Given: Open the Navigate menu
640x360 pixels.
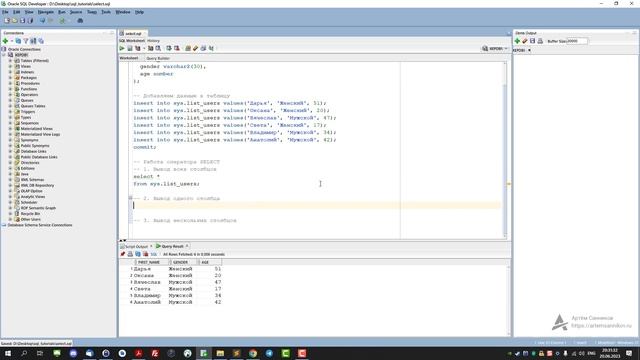Looking at the screenshot, I should (x=45, y=12).
